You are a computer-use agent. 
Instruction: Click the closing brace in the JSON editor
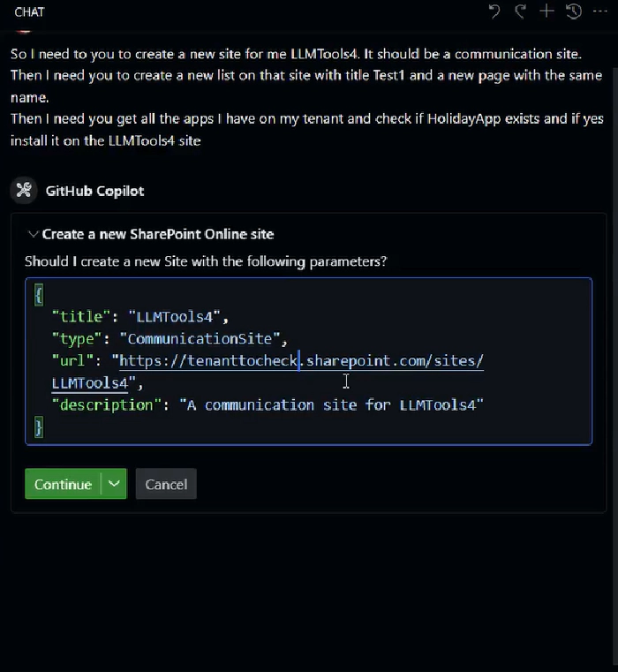coord(38,427)
